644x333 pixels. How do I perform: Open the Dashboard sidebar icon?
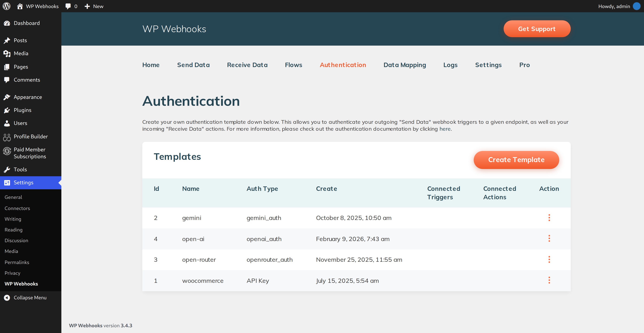coord(7,23)
